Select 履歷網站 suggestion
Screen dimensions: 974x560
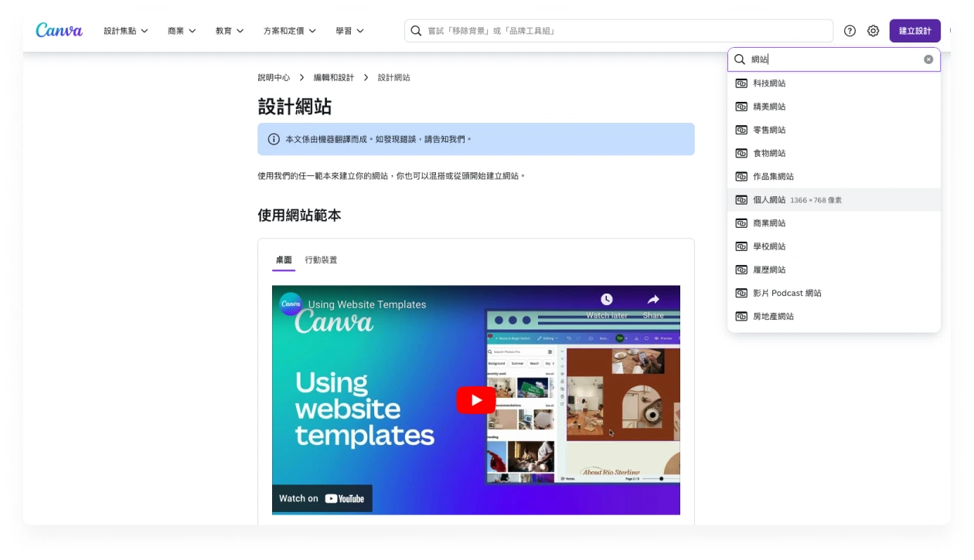point(834,270)
